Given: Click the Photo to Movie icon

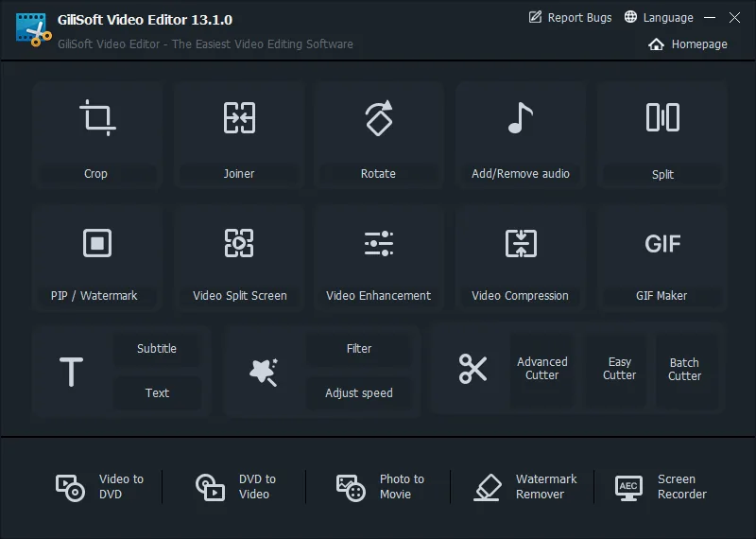Looking at the screenshot, I should click(351, 488).
